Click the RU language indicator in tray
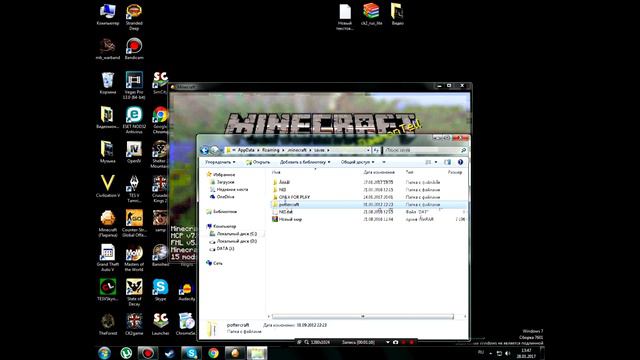This screenshot has width=640, height=360. (481, 353)
